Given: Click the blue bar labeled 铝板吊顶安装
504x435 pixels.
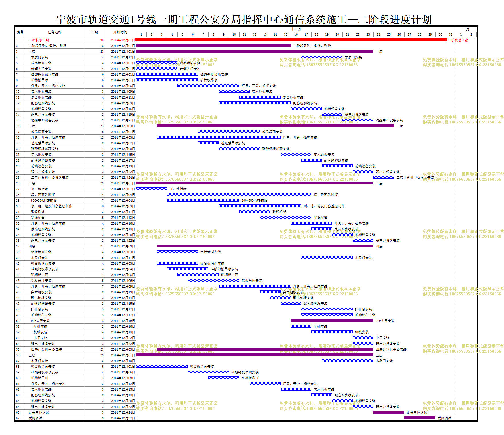Looking at the screenshot, I should coord(213,280).
